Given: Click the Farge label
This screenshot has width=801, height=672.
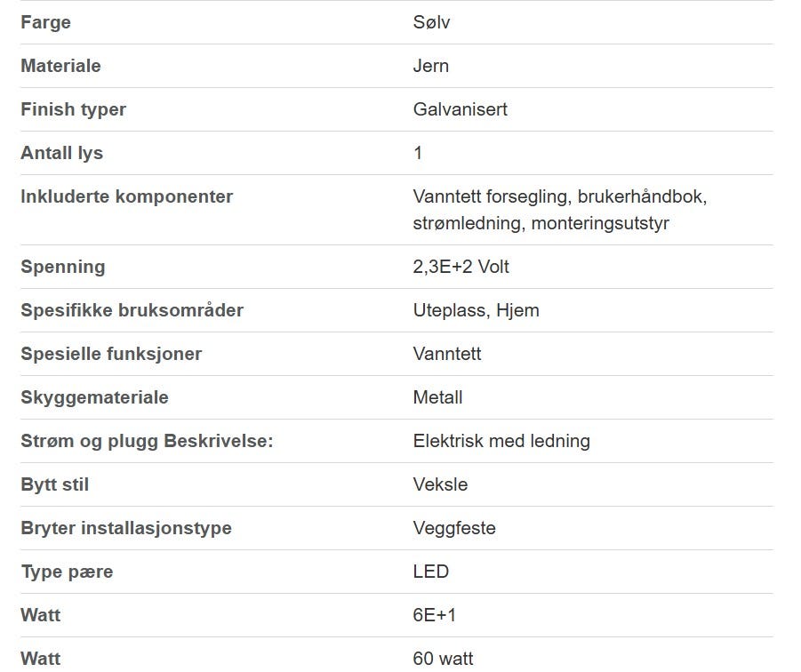Looking at the screenshot, I should coord(45,22).
